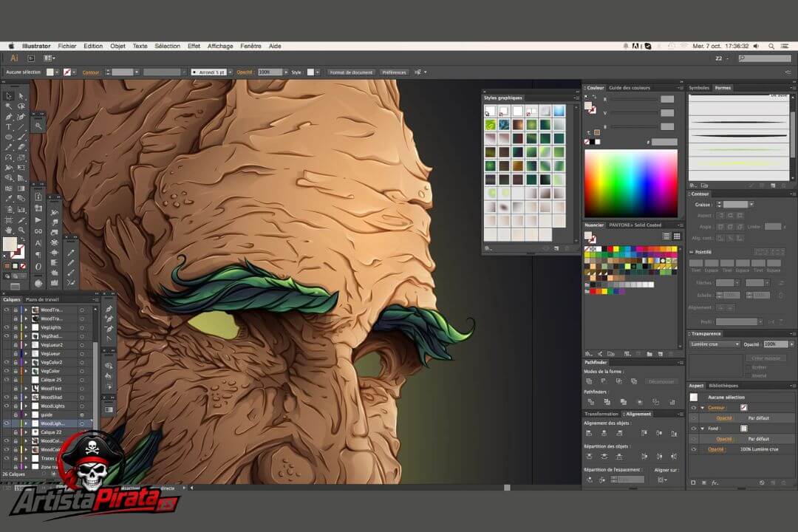Click the Préférences button
The height and width of the screenshot is (532, 798).
(x=394, y=72)
